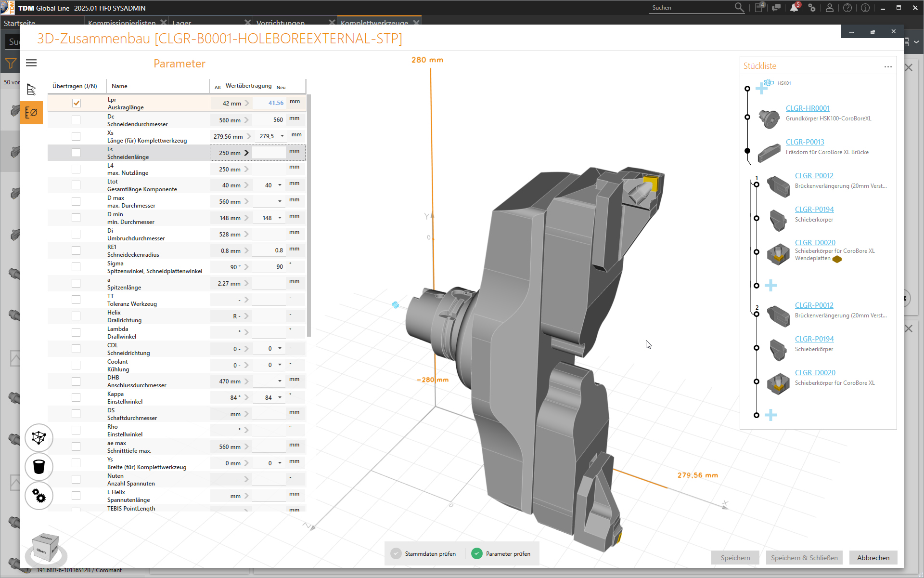Open the user profile icon
This screenshot has width=924, height=578.
(x=830, y=8)
